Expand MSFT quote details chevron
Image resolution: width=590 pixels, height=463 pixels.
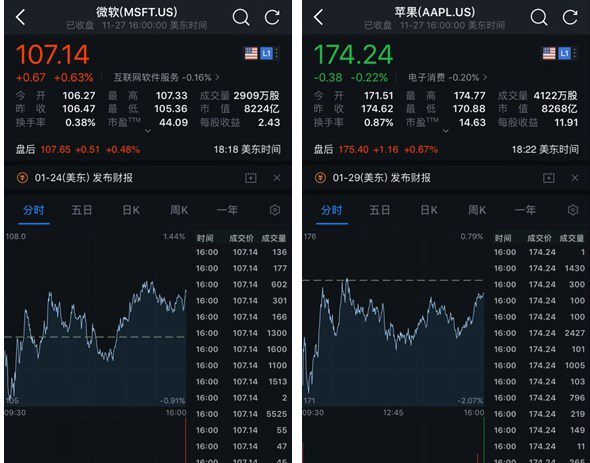coord(148,131)
